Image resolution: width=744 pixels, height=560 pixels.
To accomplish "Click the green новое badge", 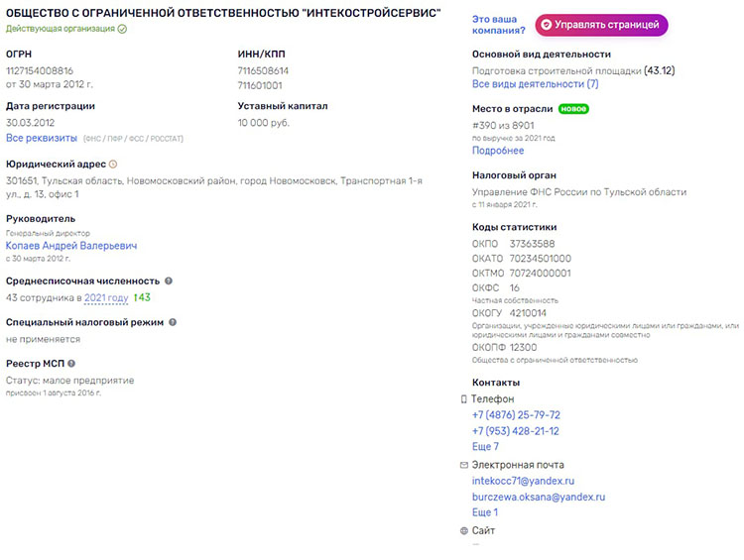I will (x=573, y=108).
